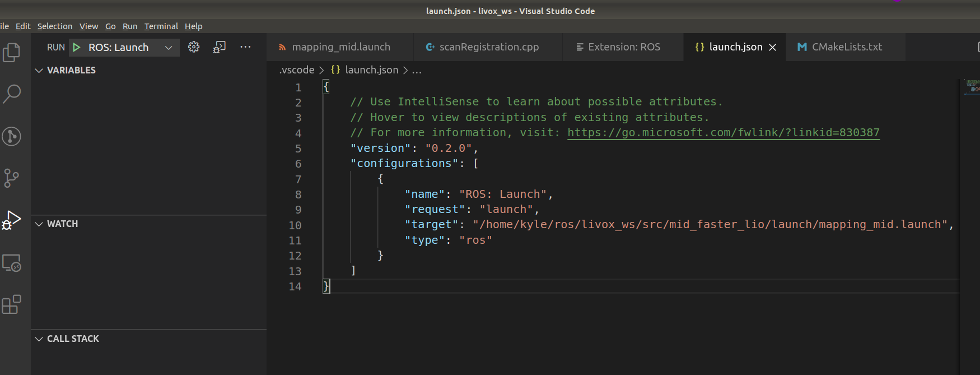Viewport: 980px width, 375px height.
Task: Click the .vscode breadcrumb segment
Action: 297,70
